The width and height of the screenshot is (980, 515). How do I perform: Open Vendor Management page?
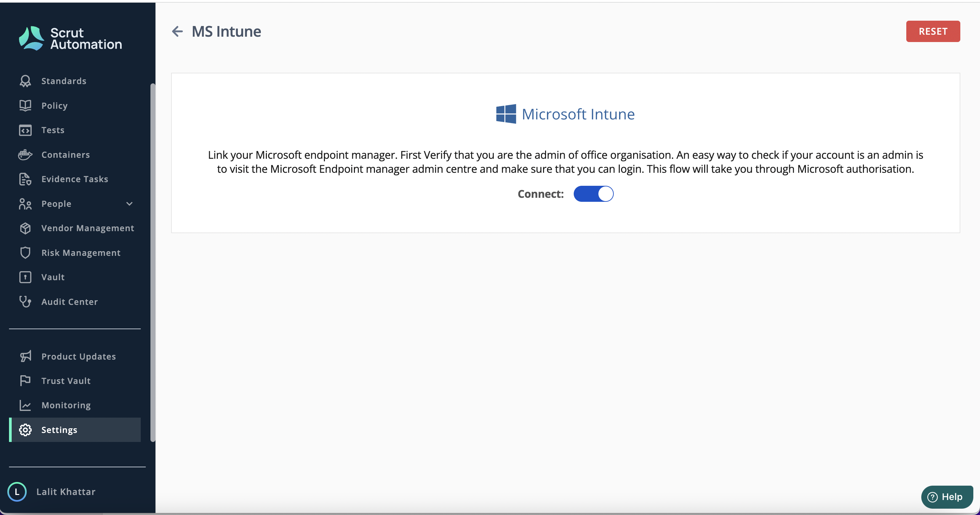[87, 228]
